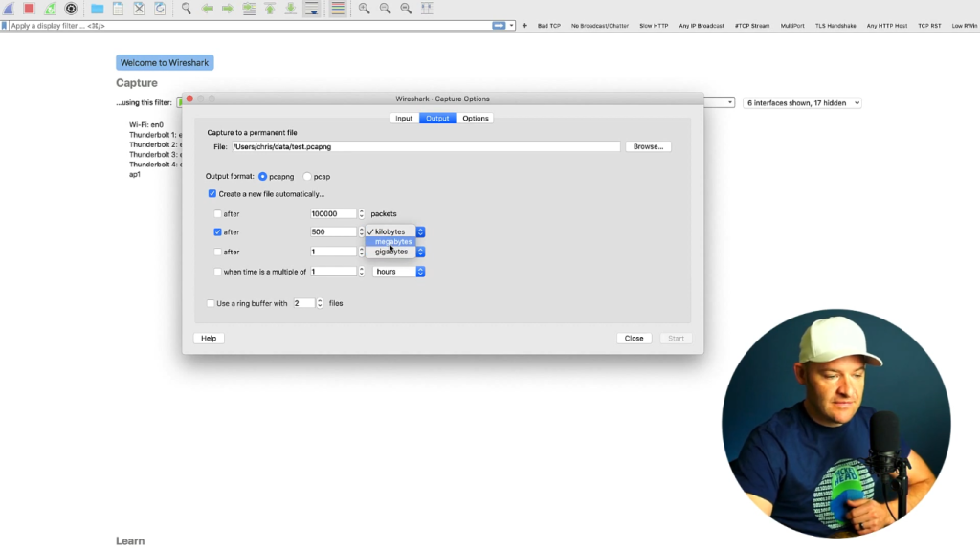The image size is (980, 550).
Task: Switch to the Input tab
Action: [x=404, y=118]
